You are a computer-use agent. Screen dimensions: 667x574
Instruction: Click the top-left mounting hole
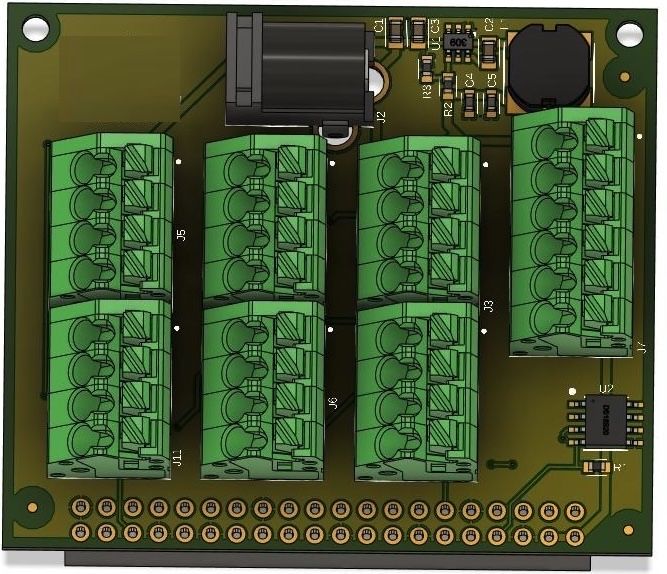[x=36, y=29]
